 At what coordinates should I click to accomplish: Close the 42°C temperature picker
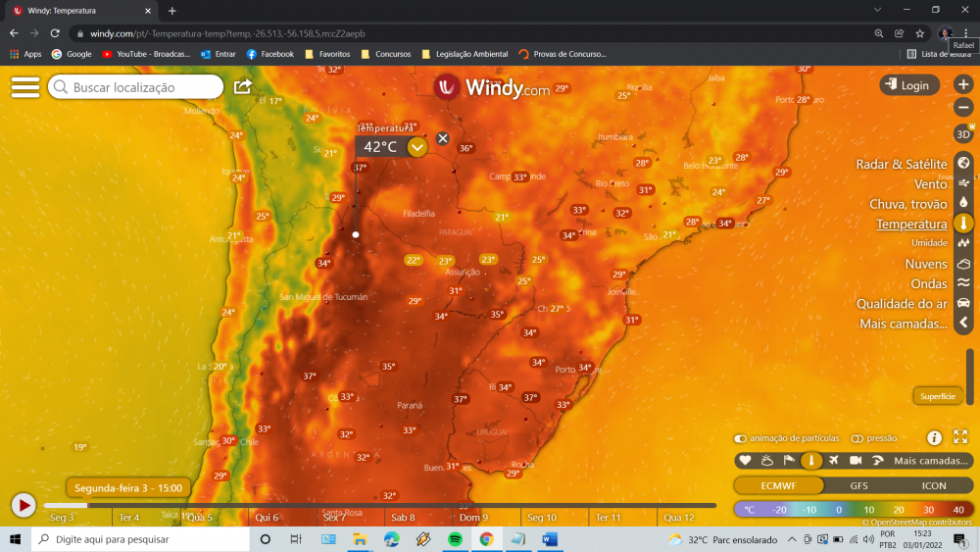(x=443, y=139)
